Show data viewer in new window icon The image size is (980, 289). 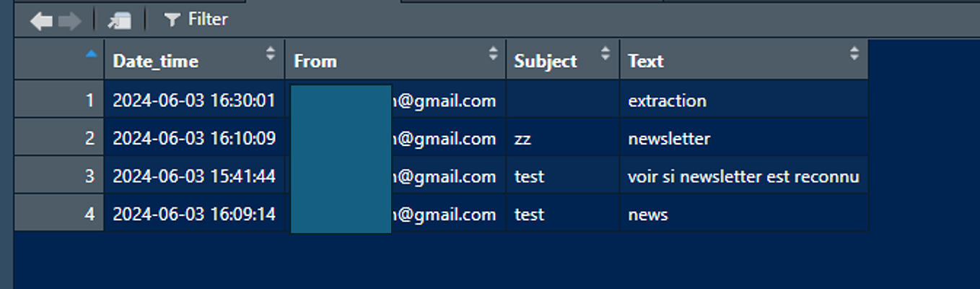click(120, 20)
